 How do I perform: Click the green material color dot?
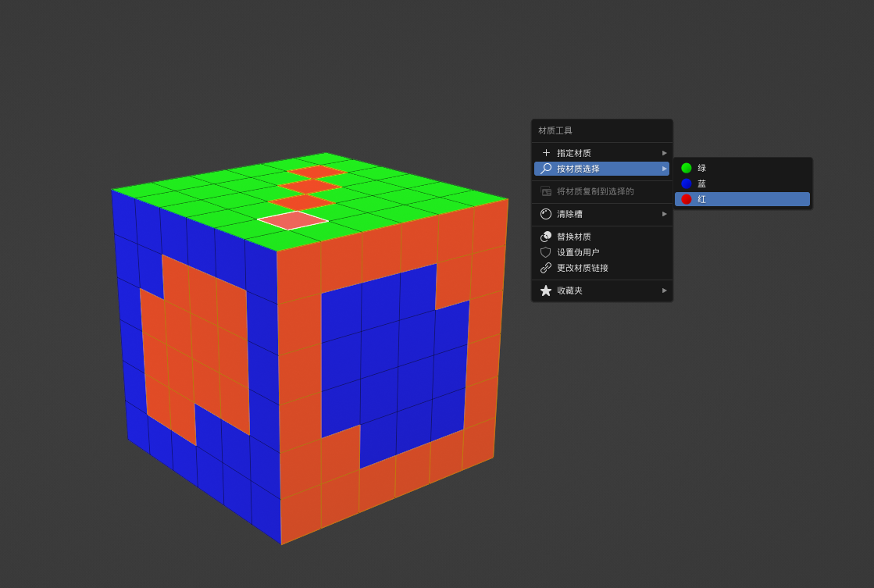click(x=687, y=168)
